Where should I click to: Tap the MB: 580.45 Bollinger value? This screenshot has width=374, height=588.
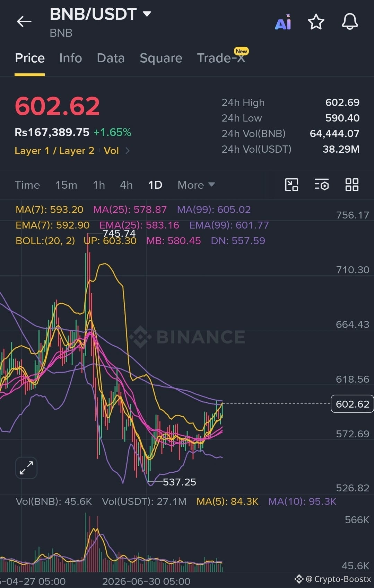tap(174, 241)
